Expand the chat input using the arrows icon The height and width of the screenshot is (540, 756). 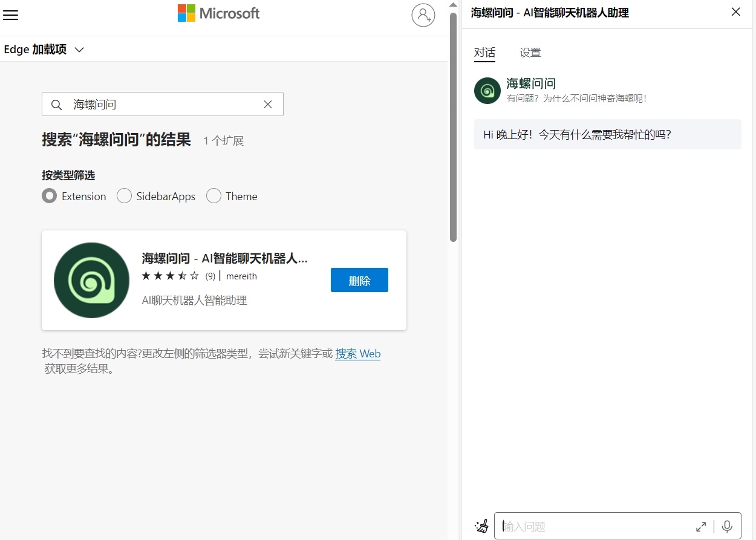[x=701, y=526]
